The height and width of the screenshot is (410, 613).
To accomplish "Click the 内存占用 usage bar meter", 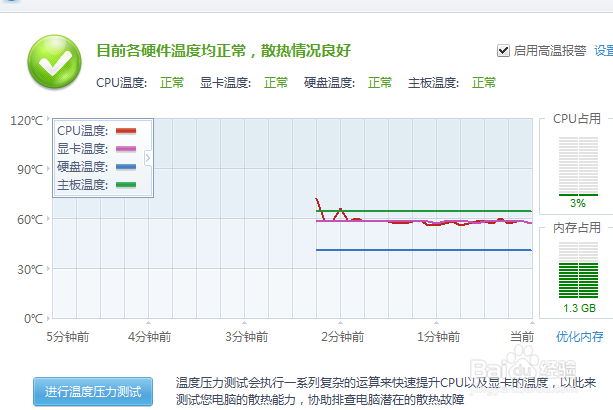I will (578, 270).
